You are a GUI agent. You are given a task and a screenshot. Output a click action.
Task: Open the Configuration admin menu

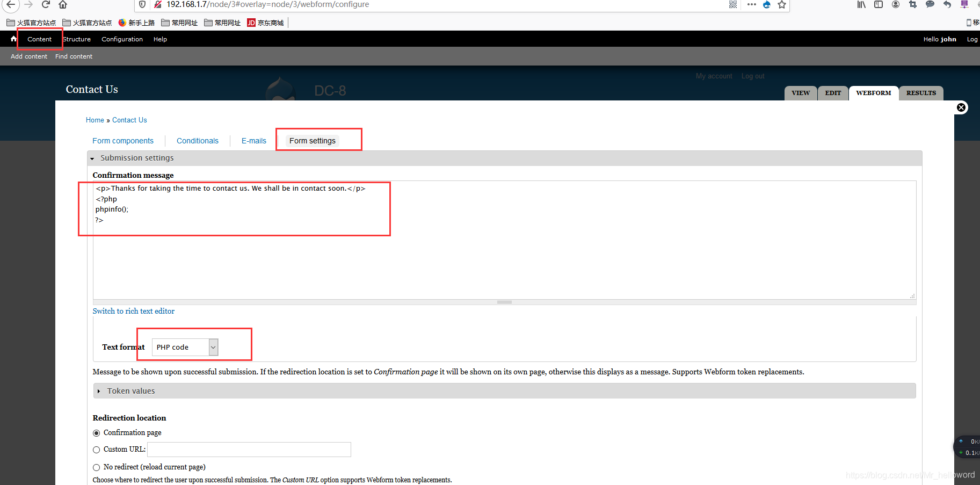point(122,39)
